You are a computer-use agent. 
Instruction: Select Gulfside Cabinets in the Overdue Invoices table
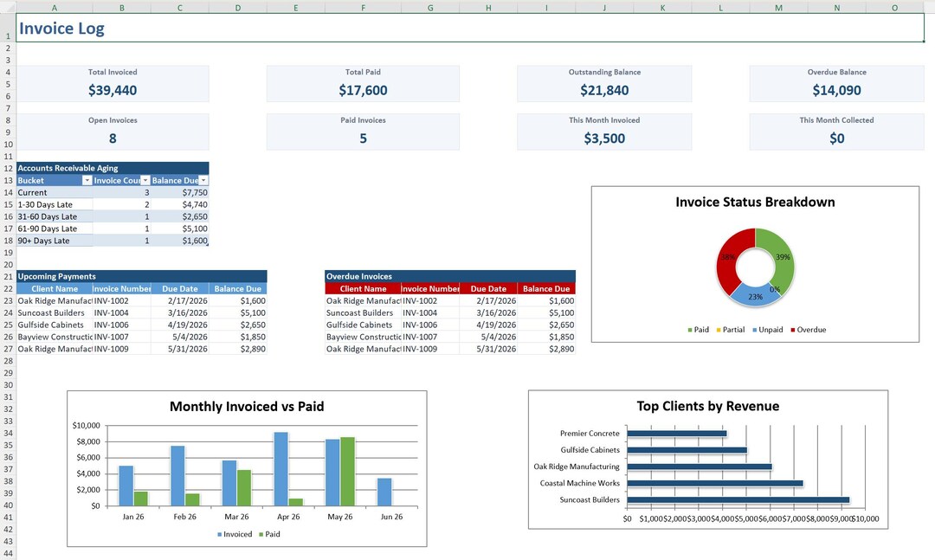click(x=363, y=325)
